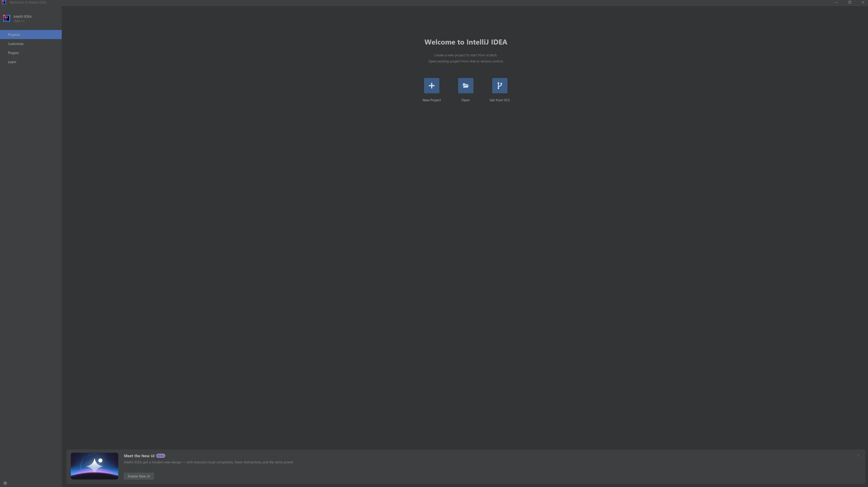Click the Beta badge in banner
Screen dimensions: 868x487
161,456
